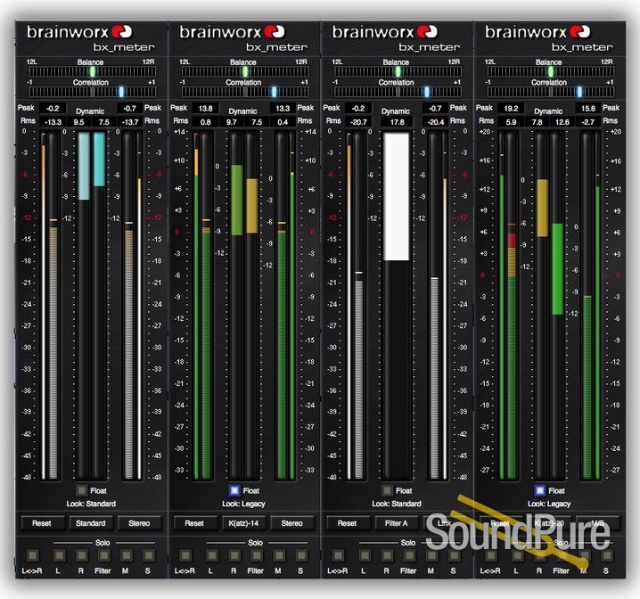Enable Filter solo in Standard/Stereo meter
This screenshot has height=599, width=640.
pyautogui.click(x=104, y=555)
